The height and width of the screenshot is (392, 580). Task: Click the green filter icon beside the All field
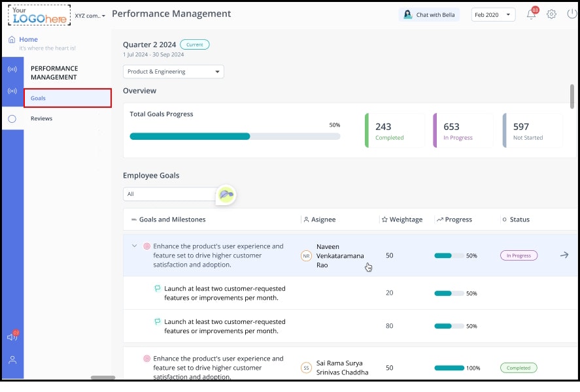tap(226, 195)
